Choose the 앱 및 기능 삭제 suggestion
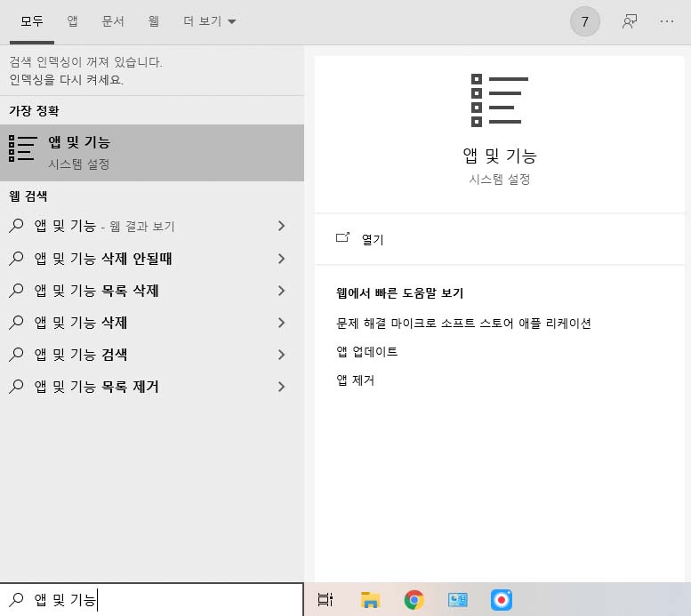This screenshot has height=616, width=691. pos(152,323)
